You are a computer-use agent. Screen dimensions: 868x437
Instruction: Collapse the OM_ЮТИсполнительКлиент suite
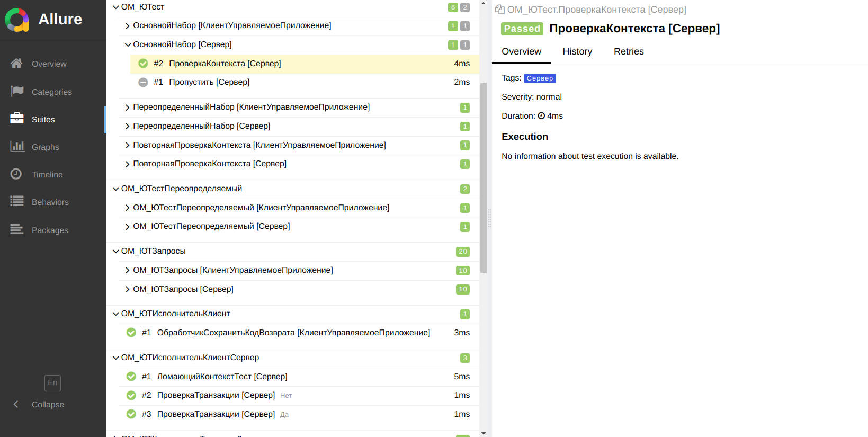tap(115, 314)
